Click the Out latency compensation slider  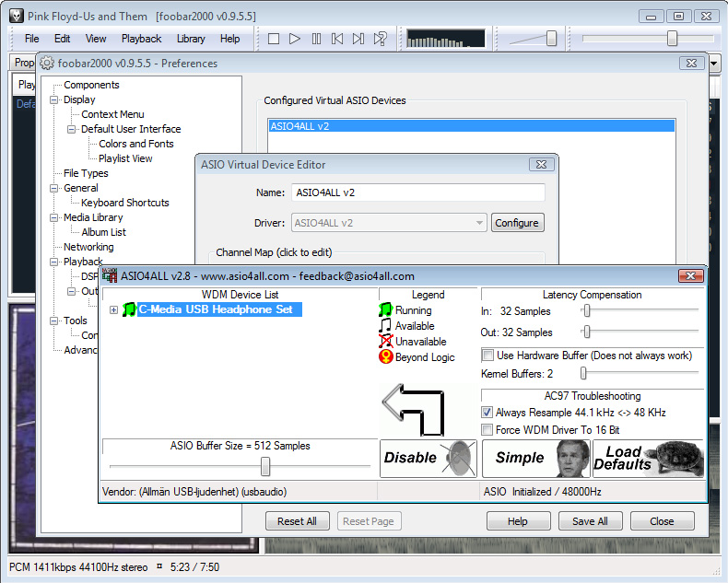click(587, 332)
